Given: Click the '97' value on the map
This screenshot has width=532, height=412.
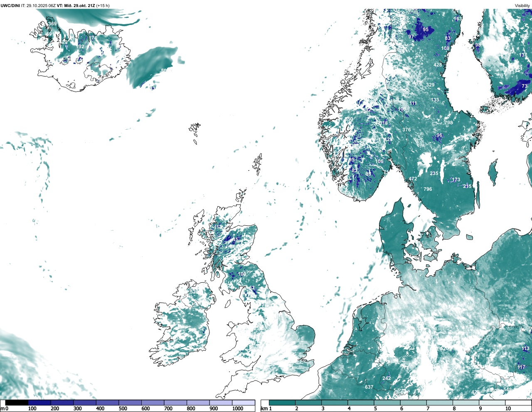Looking at the screenshot, I should tap(411, 37).
